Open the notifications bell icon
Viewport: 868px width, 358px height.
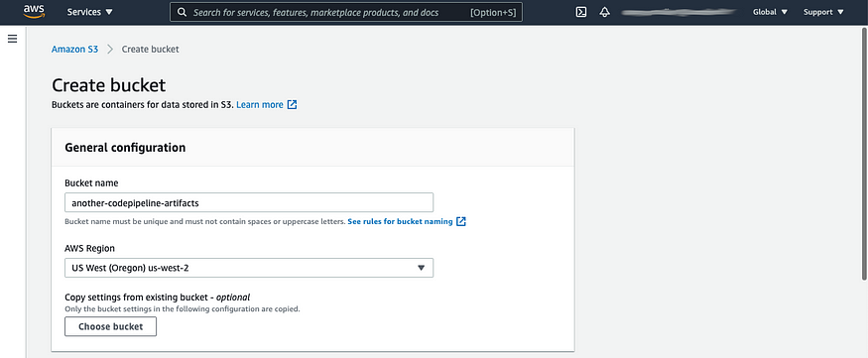[604, 12]
